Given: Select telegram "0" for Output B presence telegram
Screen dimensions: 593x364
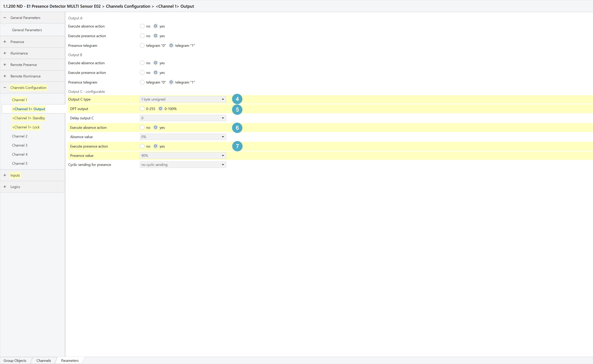Looking at the screenshot, I should tap(142, 82).
